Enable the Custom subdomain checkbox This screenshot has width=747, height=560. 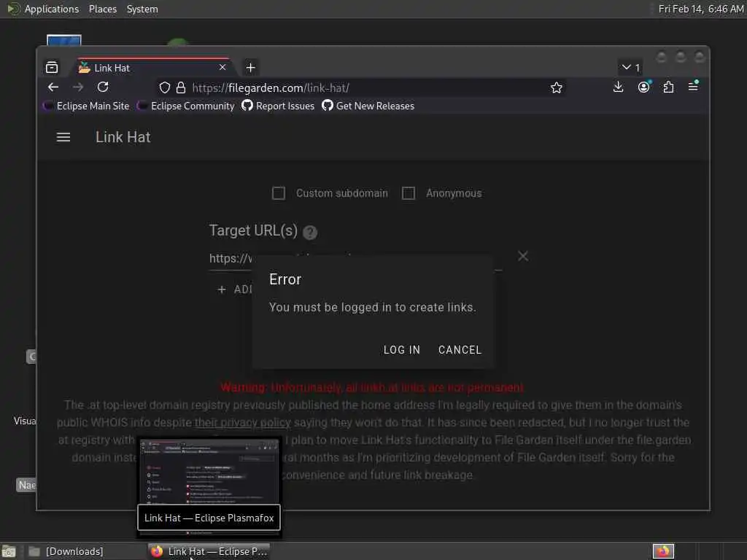pos(279,193)
